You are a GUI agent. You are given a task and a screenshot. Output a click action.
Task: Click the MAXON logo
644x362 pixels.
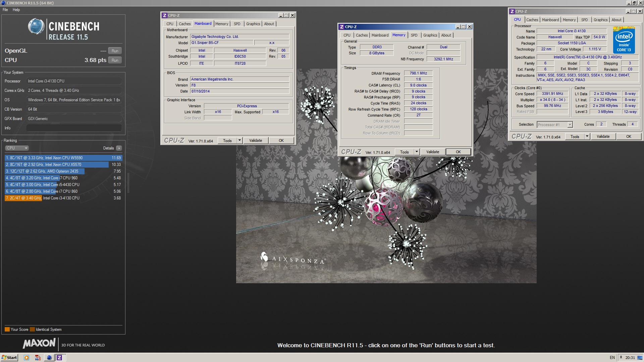39,343
